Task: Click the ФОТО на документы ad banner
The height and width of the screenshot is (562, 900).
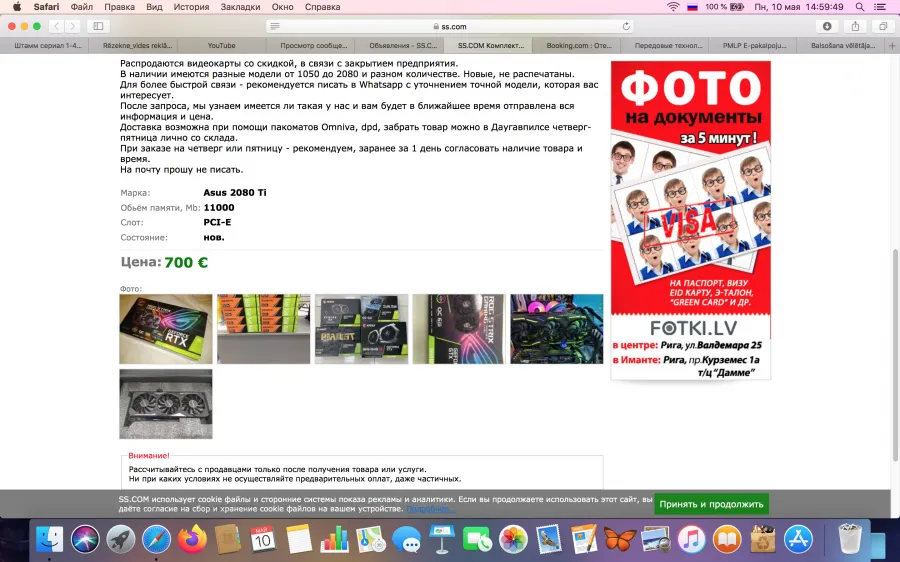Action: (x=690, y=220)
